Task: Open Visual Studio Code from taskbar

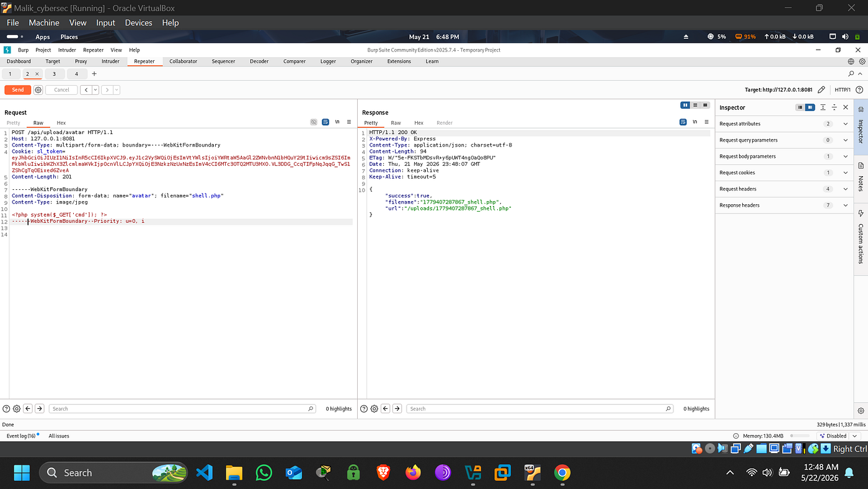Action: coord(205,473)
